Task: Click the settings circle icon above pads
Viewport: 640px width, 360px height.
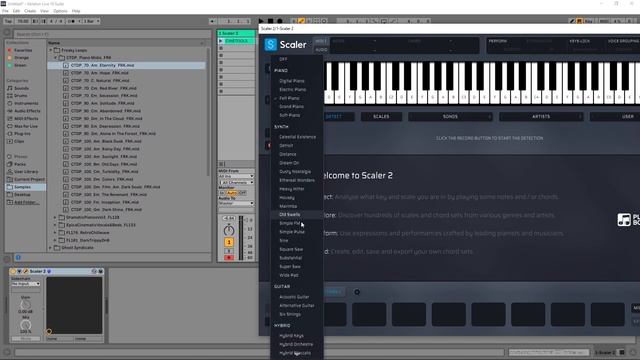Action: coord(357,292)
